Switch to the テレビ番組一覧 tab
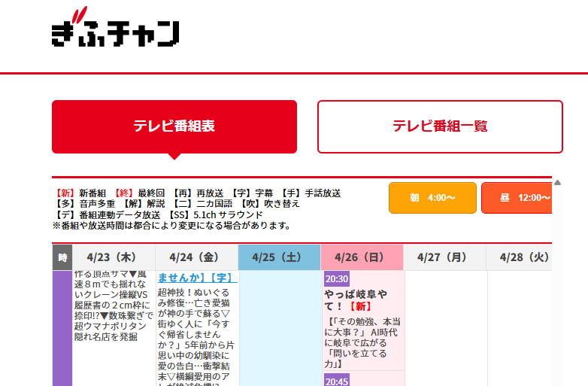Screen dimensions: 588x386 (x=440, y=126)
